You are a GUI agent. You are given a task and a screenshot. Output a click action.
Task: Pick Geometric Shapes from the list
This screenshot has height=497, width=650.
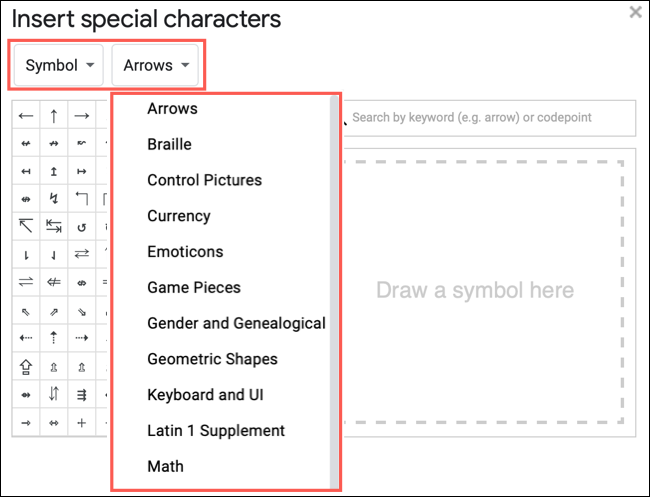pos(212,359)
